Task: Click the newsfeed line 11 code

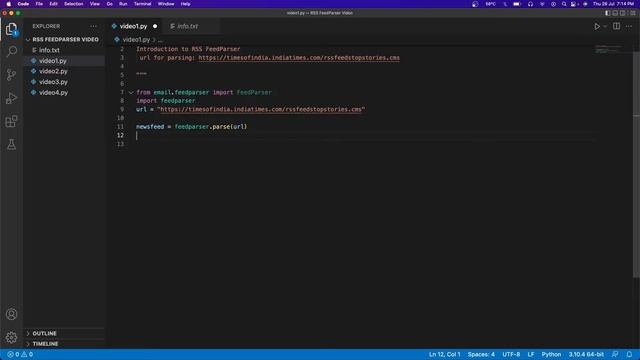Action: pos(191,127)
